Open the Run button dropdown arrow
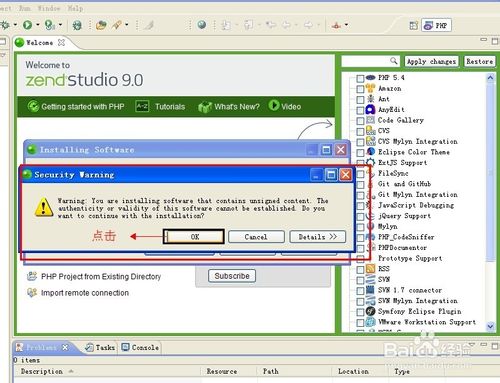Image resolution: width=500 pixels, height=383 pixels. click(38, 25)
